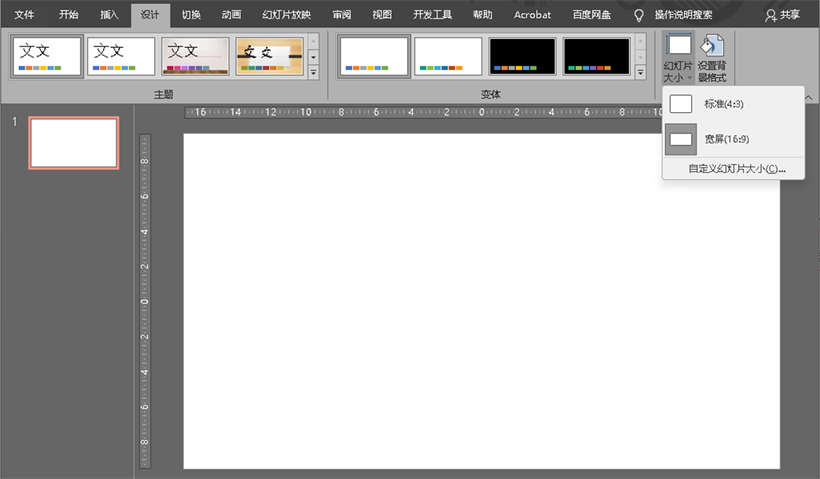Choose the first white variant thumbnail
The height and width of the screenshot is (479, 820).
373,57
